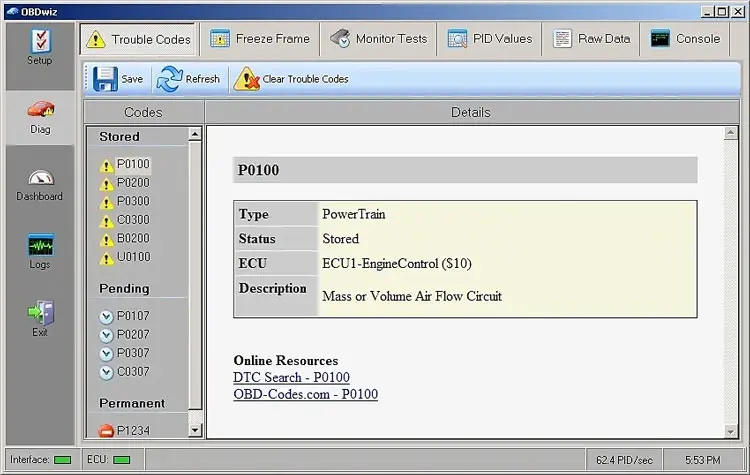
Task: Click the Details column header
Action: [x=472, y=112]
